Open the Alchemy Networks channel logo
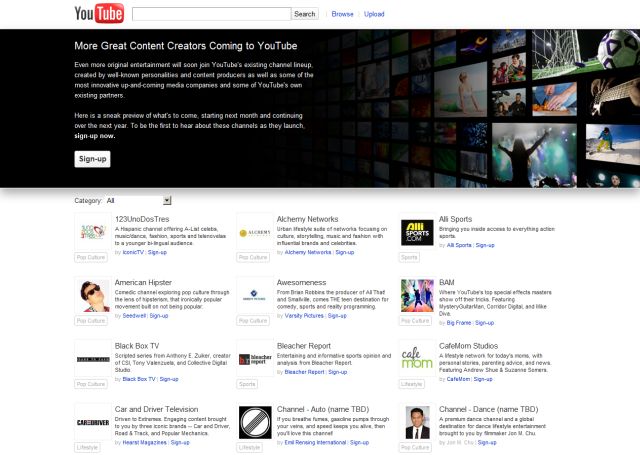 255,232
